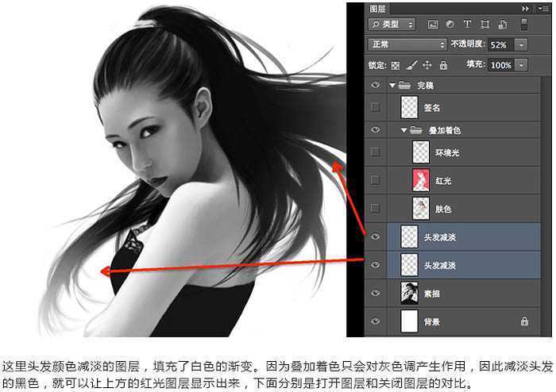Lock position move icon
Image resolution: width=556 pixels, height=392 pixels.
click(x=427, y=65)
